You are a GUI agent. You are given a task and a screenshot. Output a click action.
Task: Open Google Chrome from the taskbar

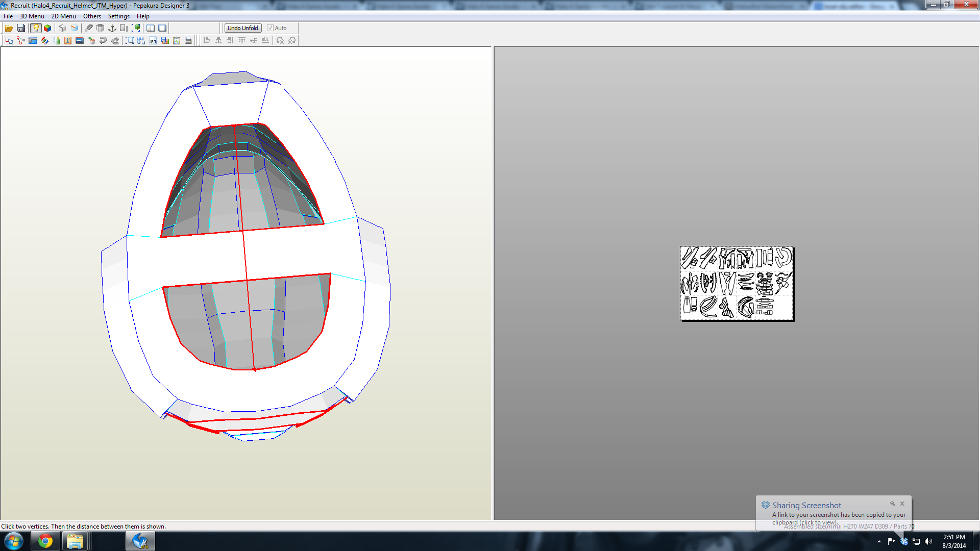point(45,541)
